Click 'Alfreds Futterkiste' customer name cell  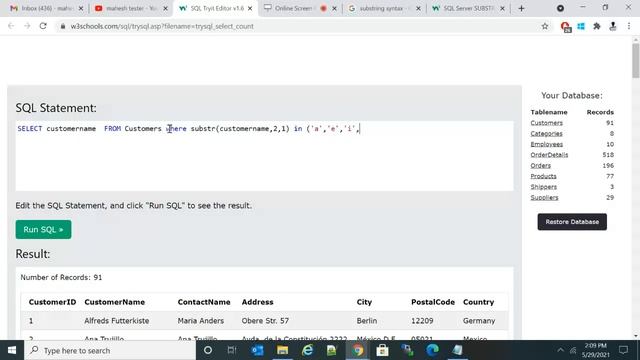pos(117,321)
